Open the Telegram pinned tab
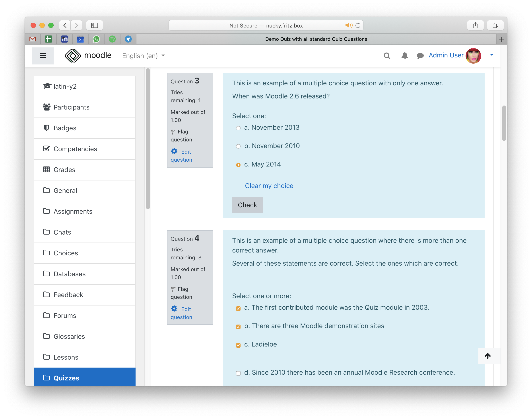Viewport: 532px width, 419px height. [128, 39]
